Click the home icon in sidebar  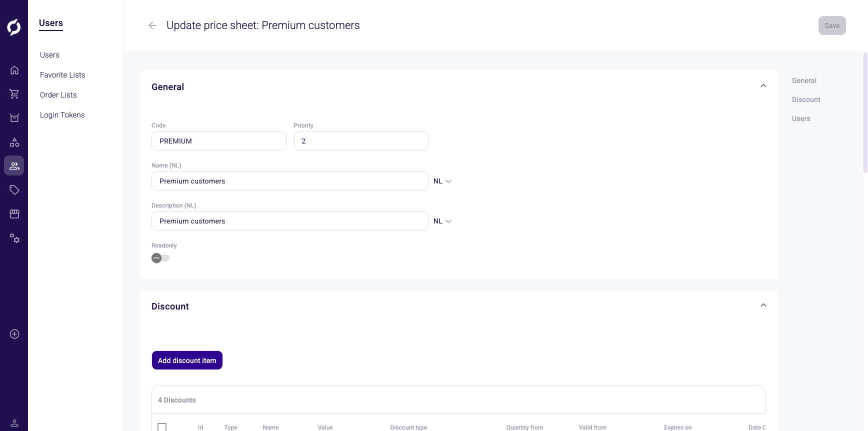tap(14, 70)
